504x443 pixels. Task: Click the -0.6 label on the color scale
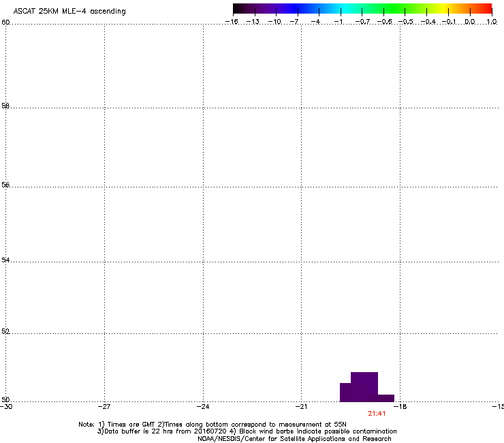(384, 22)
